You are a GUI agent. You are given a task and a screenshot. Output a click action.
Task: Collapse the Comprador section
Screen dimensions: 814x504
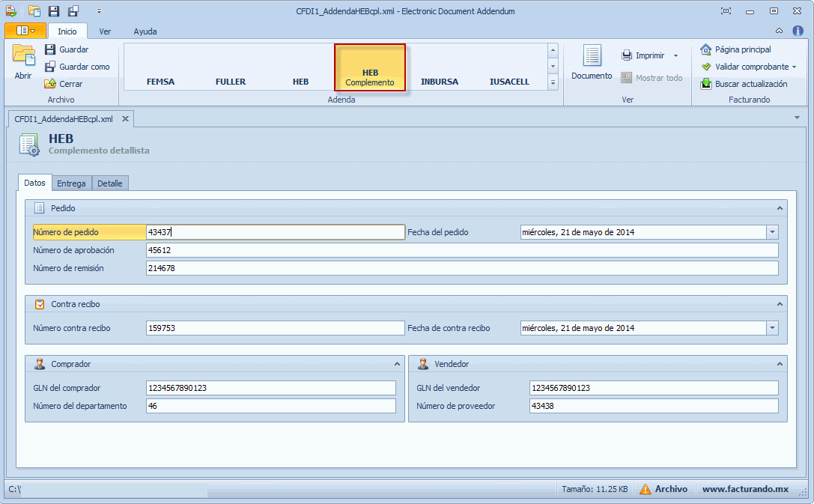coord(397,364)
